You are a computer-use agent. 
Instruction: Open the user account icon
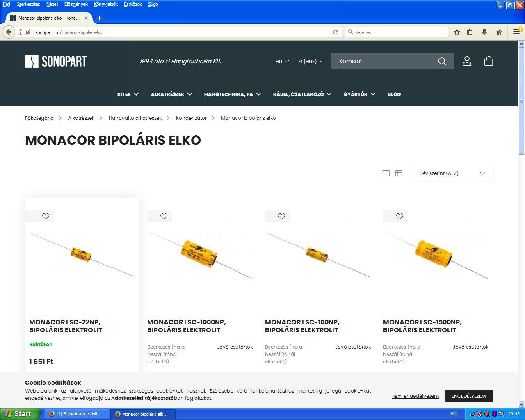[x=467, y=61]
